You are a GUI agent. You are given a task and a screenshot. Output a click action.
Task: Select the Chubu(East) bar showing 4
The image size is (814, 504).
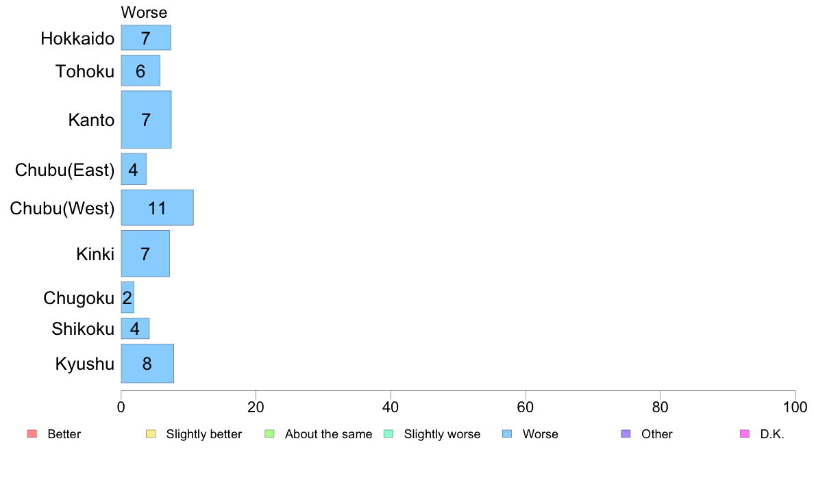pyautogui.click(x=134, y=169)
